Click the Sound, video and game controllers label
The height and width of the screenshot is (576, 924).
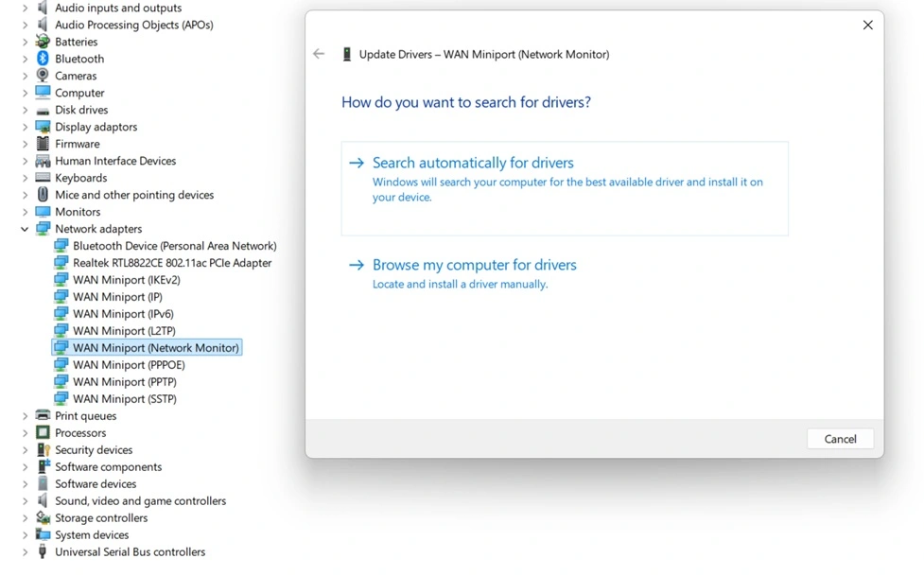(x=140, y=500)
